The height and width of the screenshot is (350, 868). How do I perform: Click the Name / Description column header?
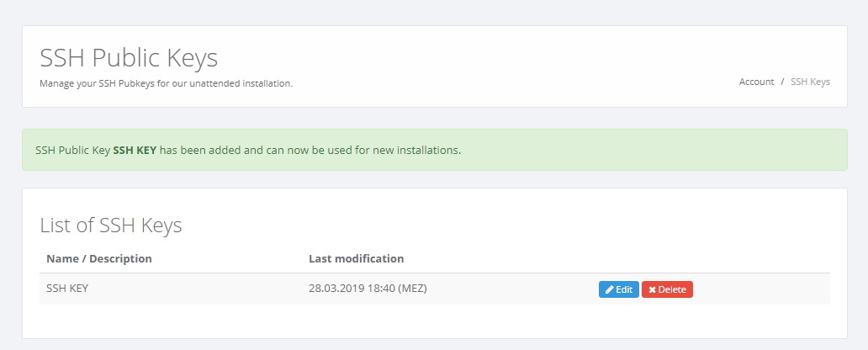coord(99,258)
